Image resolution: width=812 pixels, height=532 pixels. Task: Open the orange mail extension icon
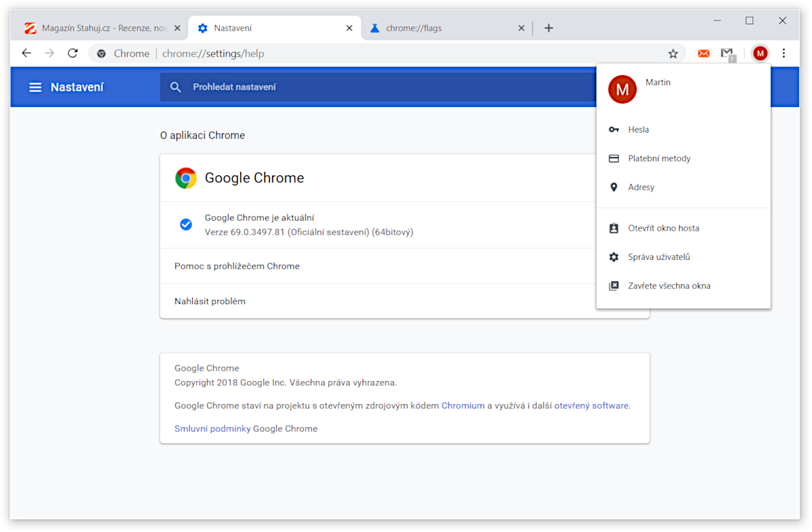(704, 53)
